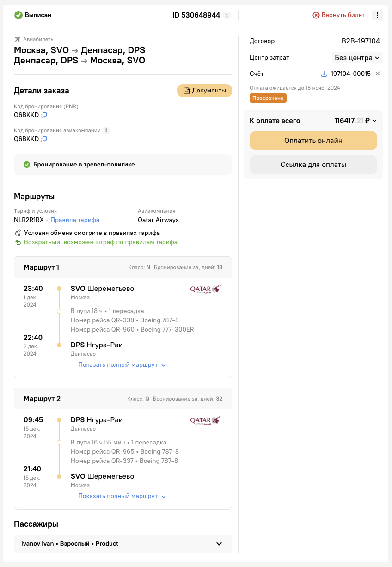
Task: Click info icon beside airline booking code label
Action: (106, 130)
